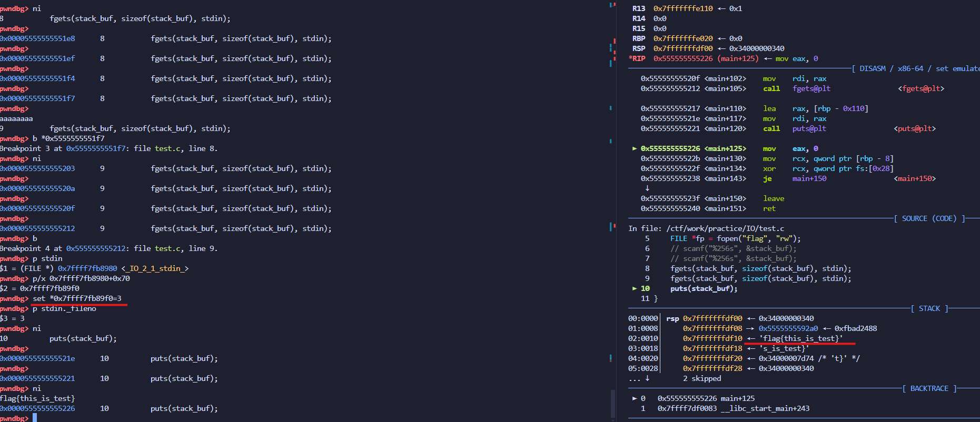Select the 'aaaaaaaa' input line
Viewport: 980px width, 422px height.
tap(16, 118)
